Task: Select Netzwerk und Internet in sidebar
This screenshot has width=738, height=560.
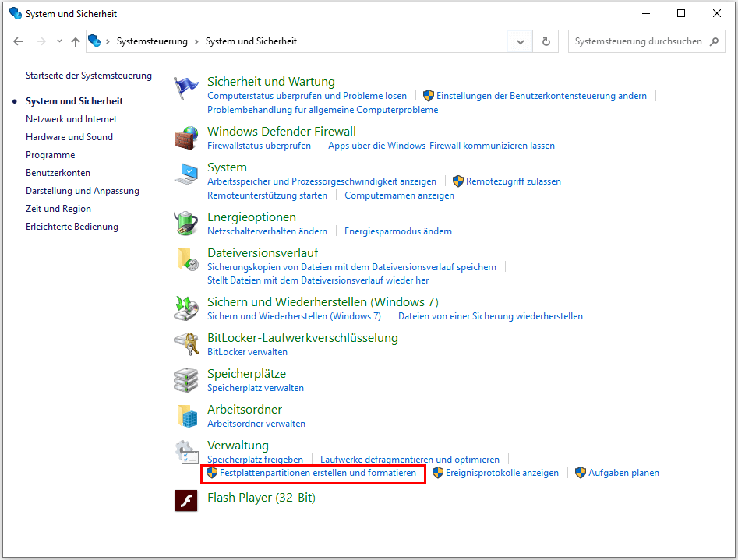Action: (71, 119)
